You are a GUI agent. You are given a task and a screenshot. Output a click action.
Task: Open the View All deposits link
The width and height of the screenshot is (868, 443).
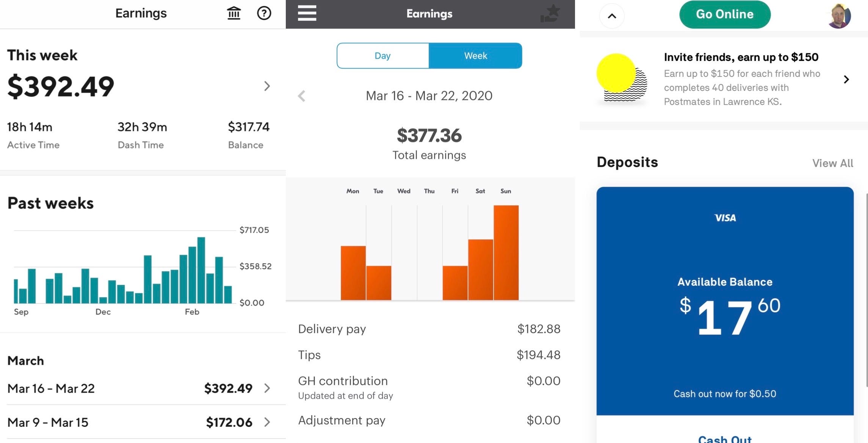coord(832,163)
